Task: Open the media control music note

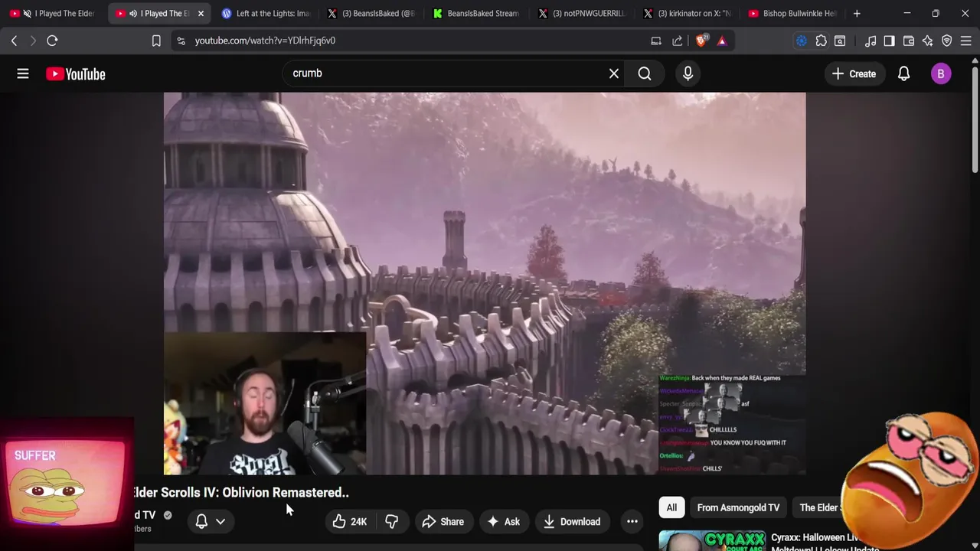Action: tap(871, 41)
